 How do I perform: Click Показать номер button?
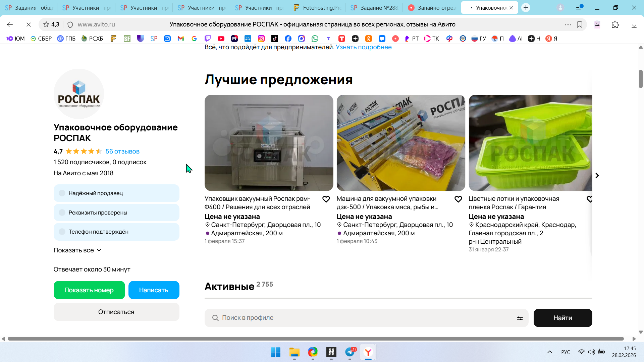(x=89, y=290)
